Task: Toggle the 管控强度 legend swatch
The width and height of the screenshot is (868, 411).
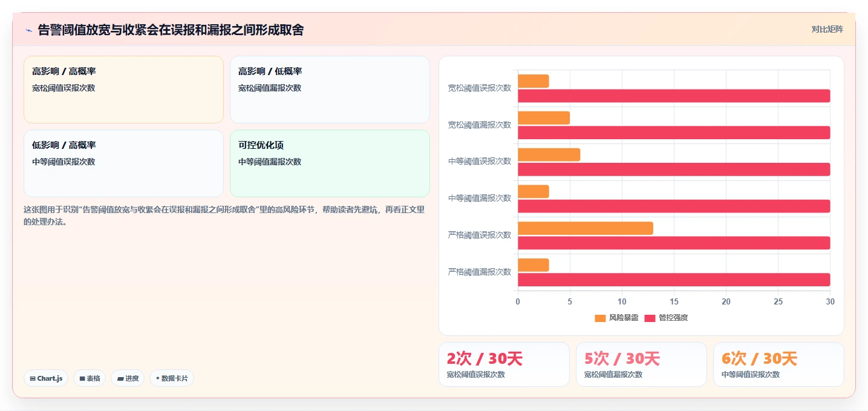Action: coord(650,318)
